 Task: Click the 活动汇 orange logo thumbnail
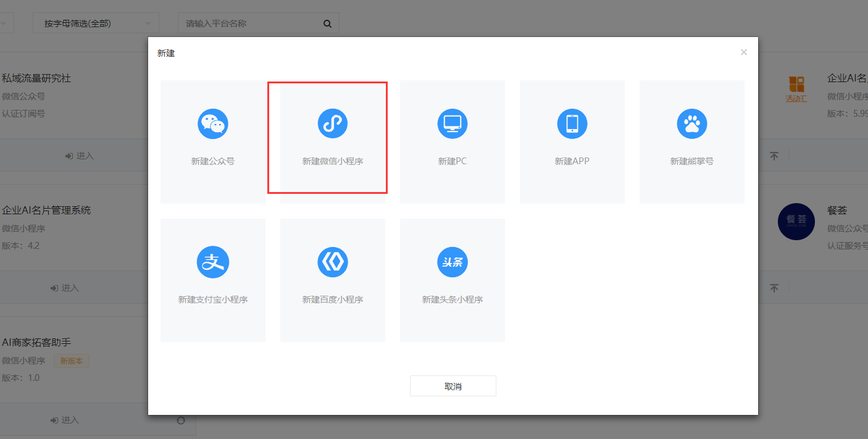click(796, 90)
